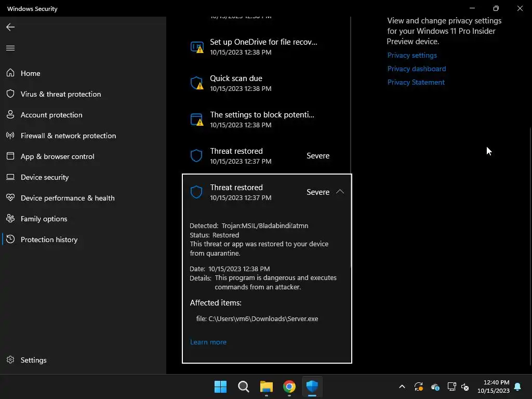Image resolution: width=532 pixels, height=399 pixels.
Task: Go to Home in sidebar
Action: (x=83, y=73)
